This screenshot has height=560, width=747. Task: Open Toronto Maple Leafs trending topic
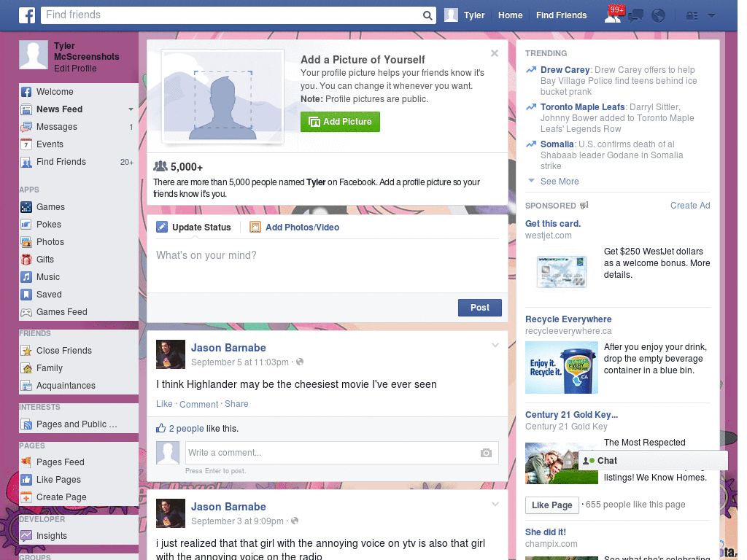click(582, 107)
